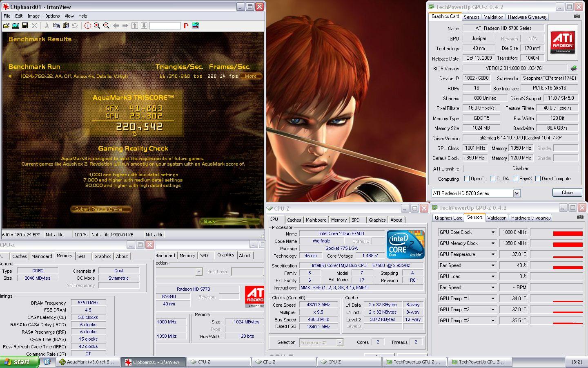The image size is (588, 368).
Task: Open Properties with the red P icon
Action: point(186,25)
